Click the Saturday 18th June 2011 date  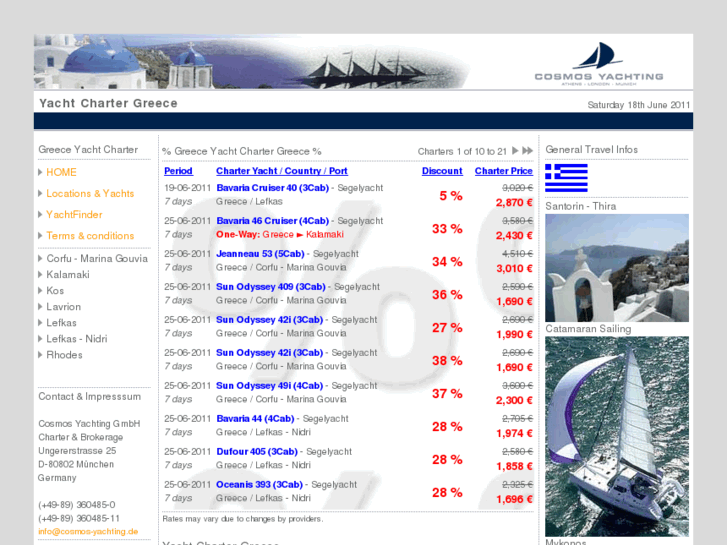639,105
